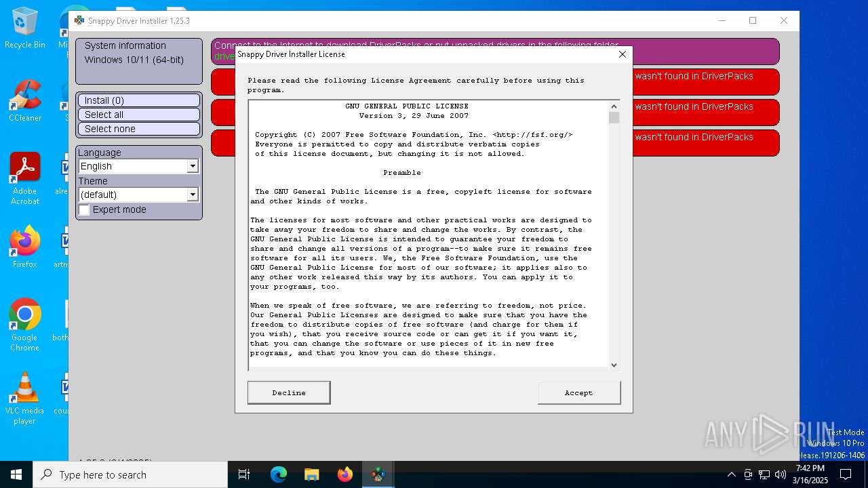Launch Firefox from taskbar
Image resolution: width=868 pixels, height=488 pixels.
click(x=345, y=474)
